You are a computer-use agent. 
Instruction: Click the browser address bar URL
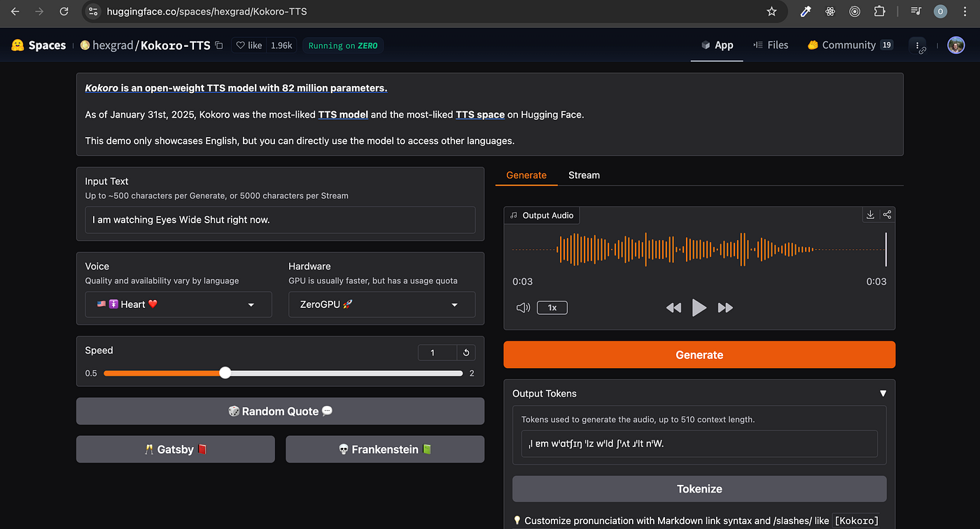pos(206,11)
